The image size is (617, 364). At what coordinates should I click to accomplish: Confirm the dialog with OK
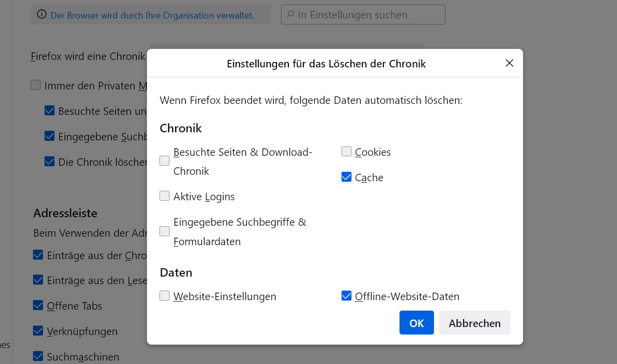[x=416, y=323]
